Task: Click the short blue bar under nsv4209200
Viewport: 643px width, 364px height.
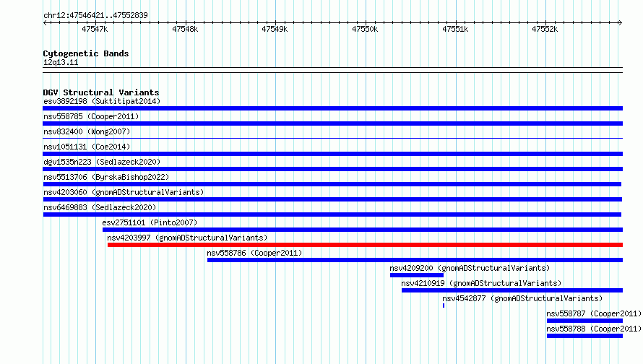Action: point(417,275)
